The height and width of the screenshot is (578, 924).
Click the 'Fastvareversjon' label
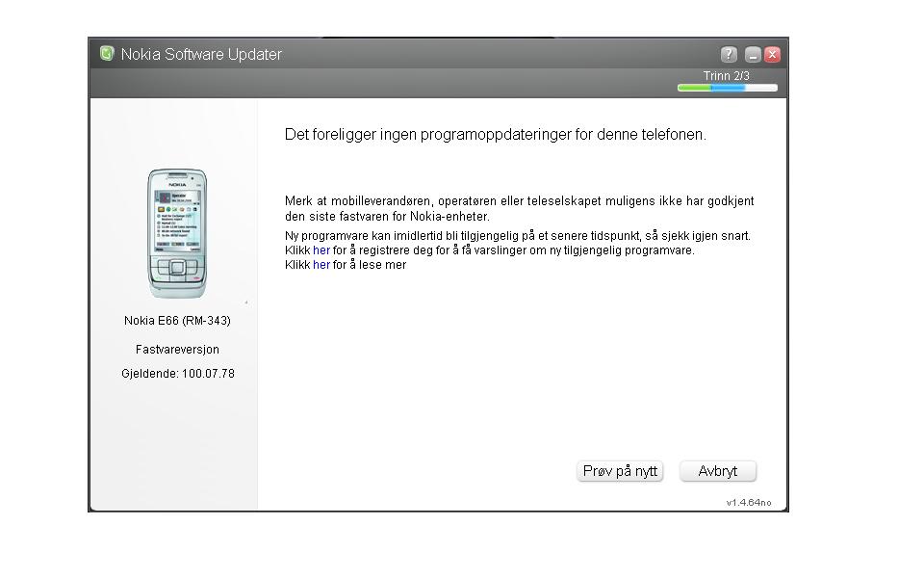[x=177, y=349]
